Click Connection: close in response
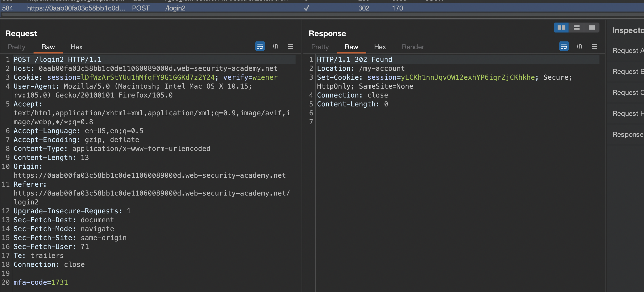644x292 pixels. click(352, 95)
